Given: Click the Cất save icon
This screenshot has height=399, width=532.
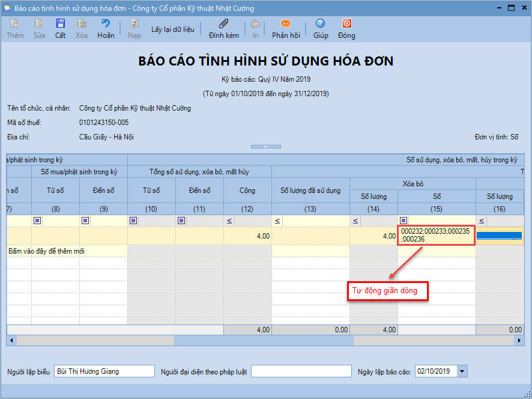Looking at the screenshot, I should tap(60, 25).
